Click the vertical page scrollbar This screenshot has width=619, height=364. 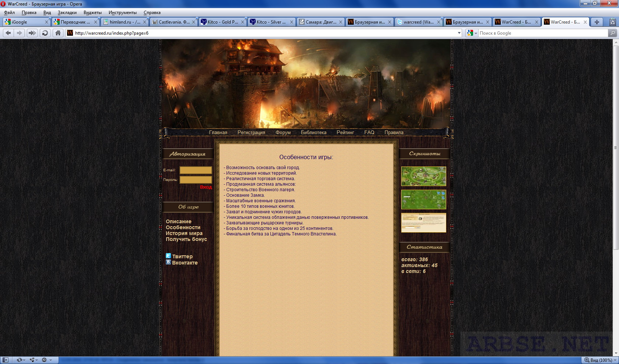[615, 147]
